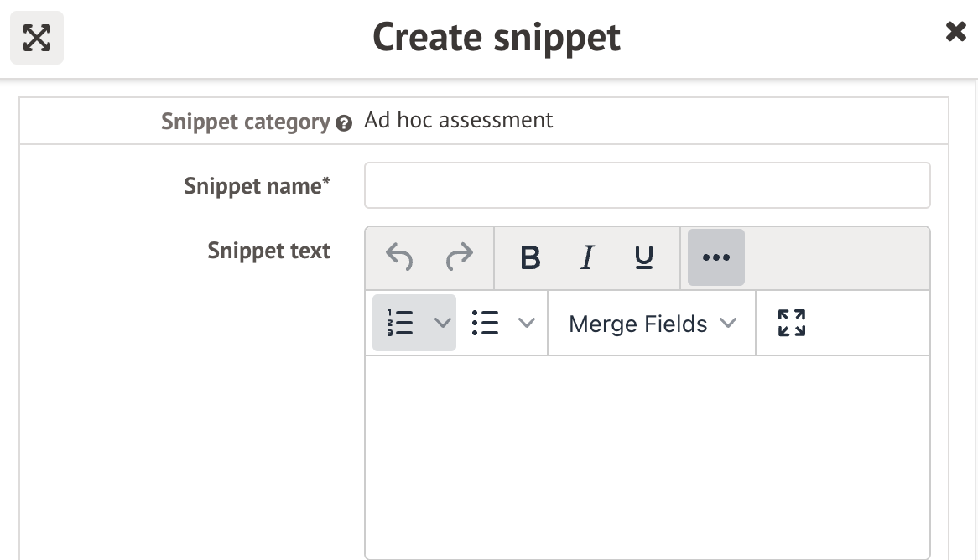Undo the last edit in the editor
Viewport: 978px width, 560px height.
[x=399, y=257]
